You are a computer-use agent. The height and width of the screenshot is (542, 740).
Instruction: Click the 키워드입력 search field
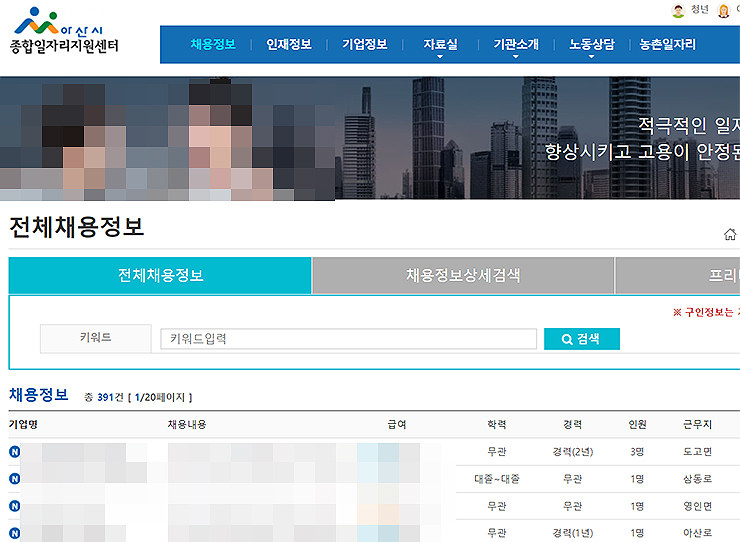348,339
